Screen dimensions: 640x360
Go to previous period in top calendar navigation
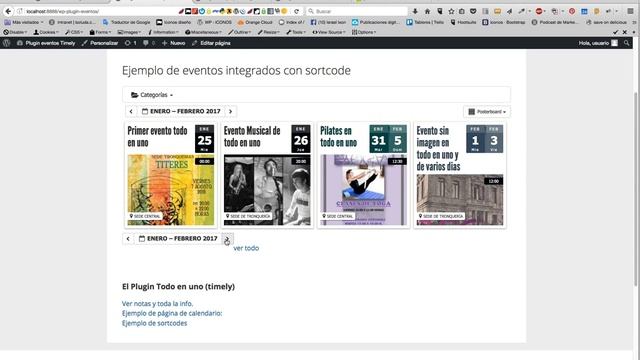(131, 111)
